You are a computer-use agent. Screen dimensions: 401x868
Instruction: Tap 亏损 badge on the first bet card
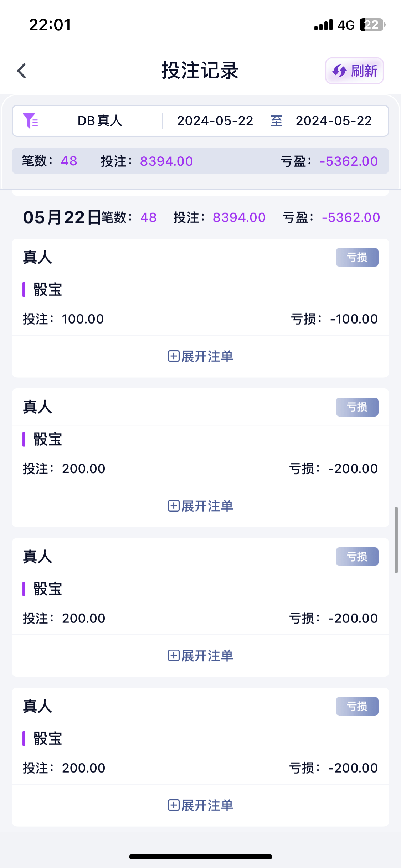(357, 257)
